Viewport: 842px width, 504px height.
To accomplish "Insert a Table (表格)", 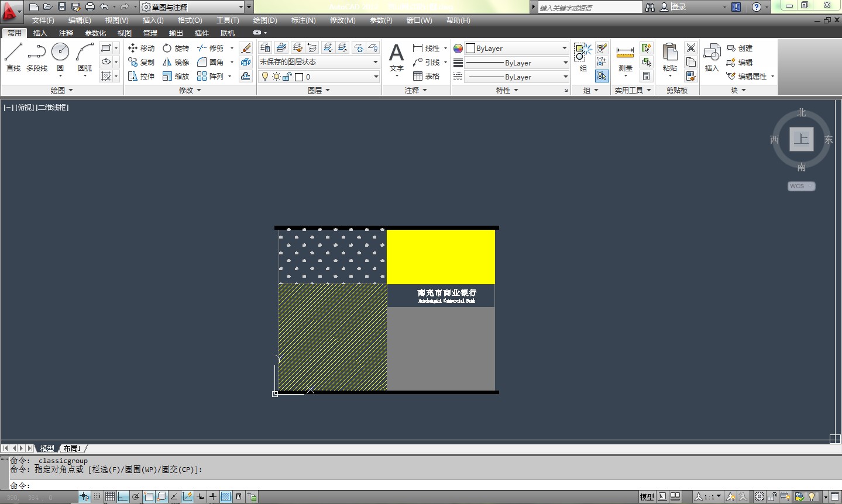I will click(x=426, y=76).
